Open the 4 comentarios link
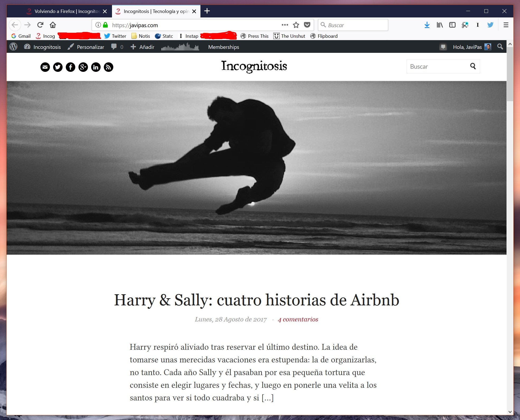Viewport: 520px width, 420px height. pyautogui.click(x=298, y=319)
